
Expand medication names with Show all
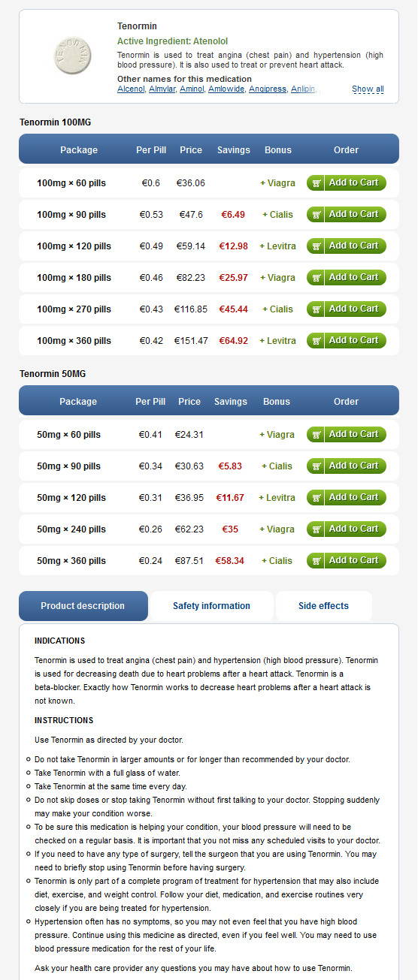(x=368, y=89)
